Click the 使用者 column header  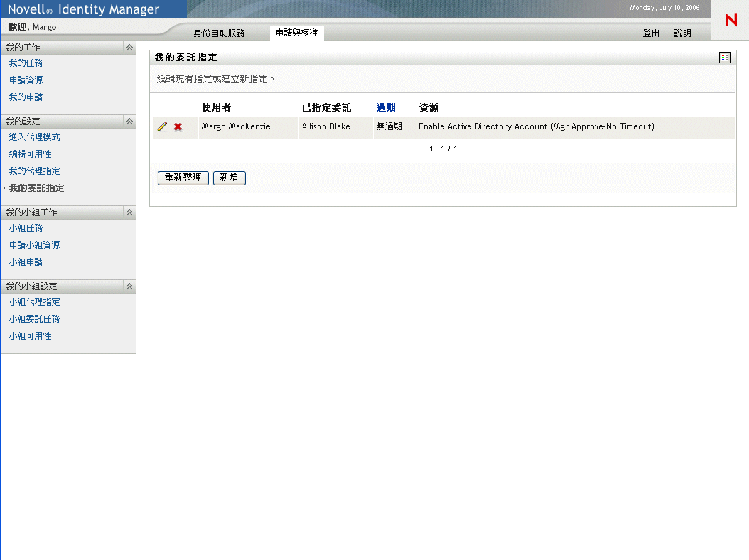tap(217, 107)
